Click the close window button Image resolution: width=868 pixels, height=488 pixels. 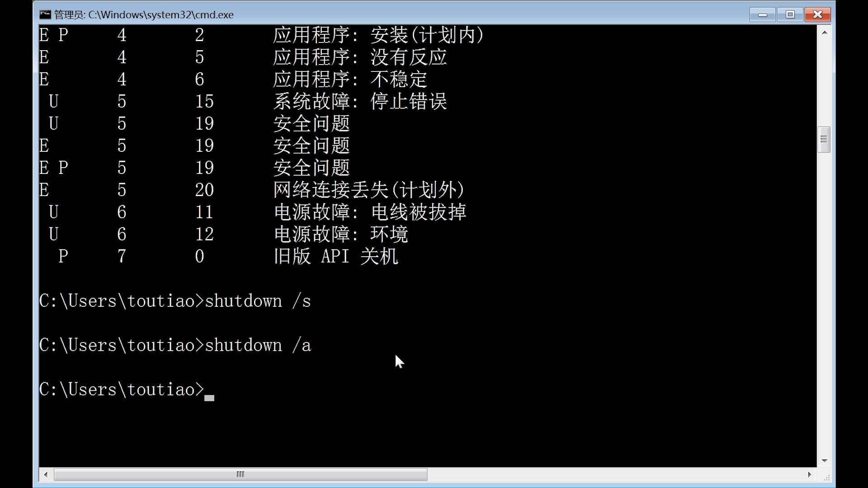point(817,14)
